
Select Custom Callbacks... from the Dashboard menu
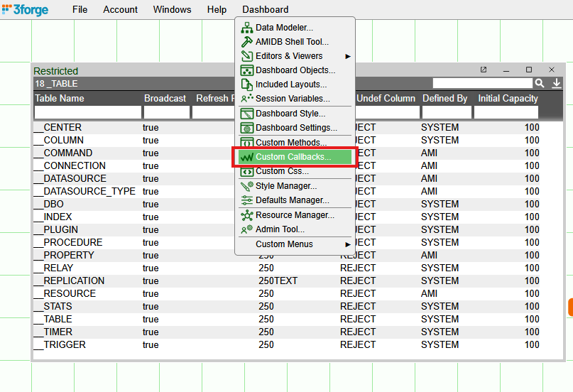pos(293,157)
